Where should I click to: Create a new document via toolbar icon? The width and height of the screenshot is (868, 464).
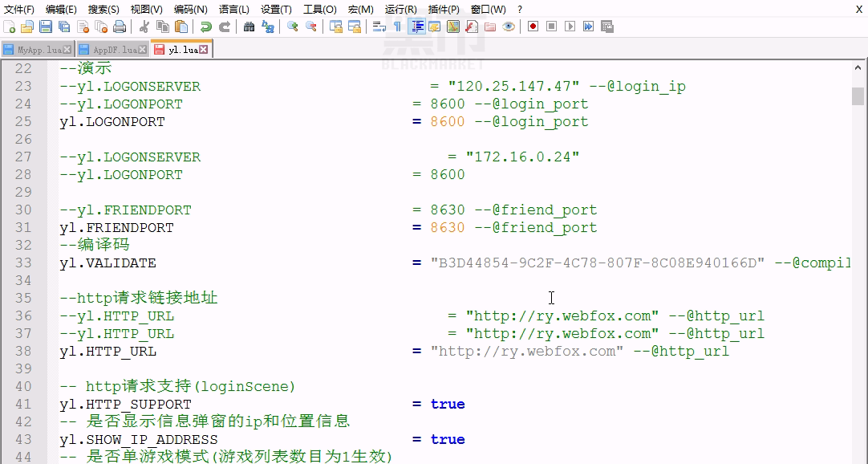[10, 26]
